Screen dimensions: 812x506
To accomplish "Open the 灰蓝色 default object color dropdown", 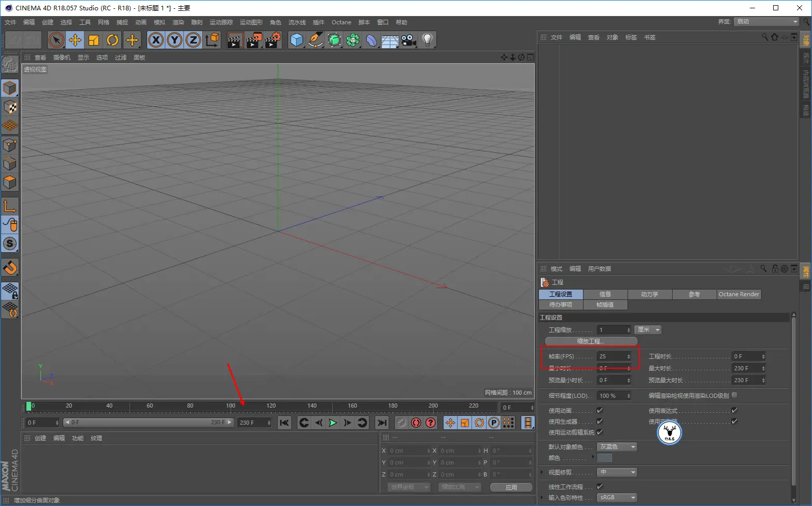I will click(617, 447).
